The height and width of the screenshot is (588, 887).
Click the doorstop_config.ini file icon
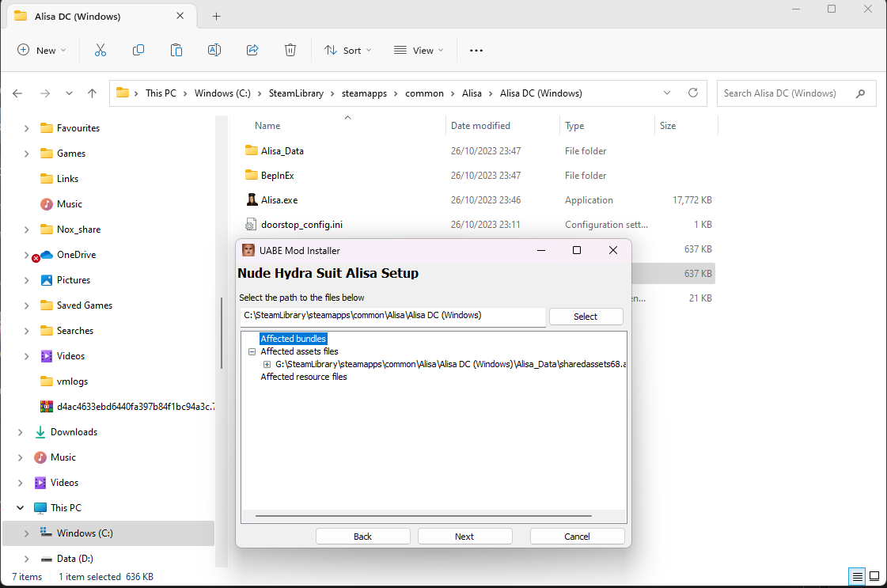coord(251,225)
